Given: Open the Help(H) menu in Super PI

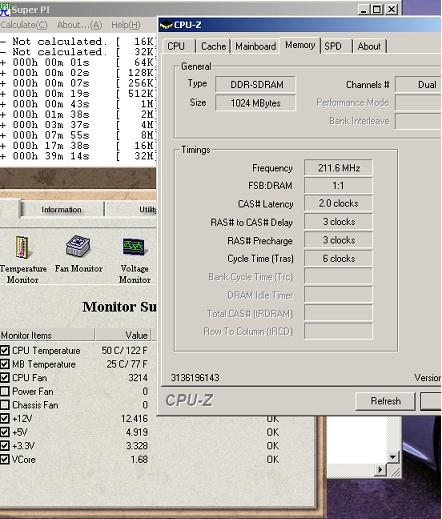Looking at the screenshot, I should click(126, 25).
